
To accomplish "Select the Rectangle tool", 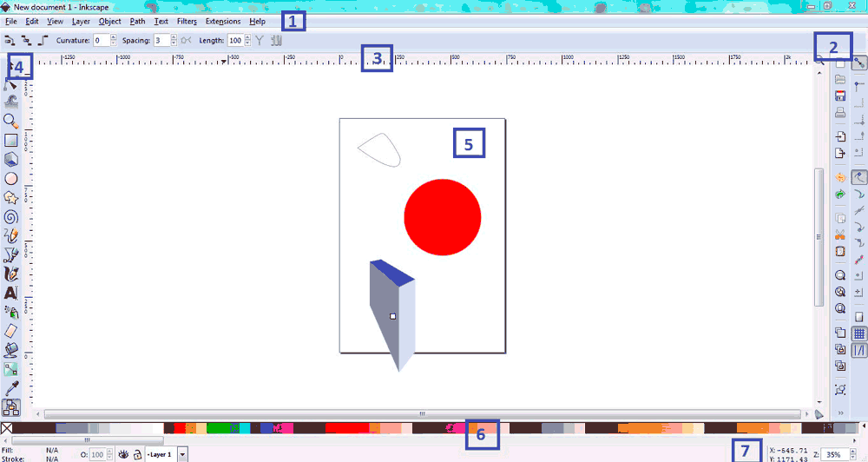I will (x=11, y=140).
